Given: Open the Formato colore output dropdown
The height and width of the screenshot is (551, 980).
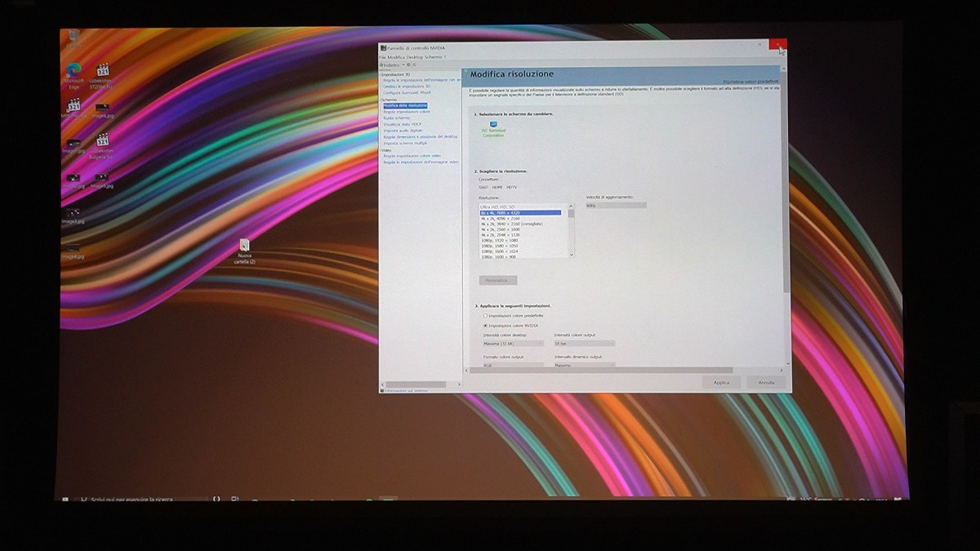Looking at the screenshot, I should pos(513,366).
